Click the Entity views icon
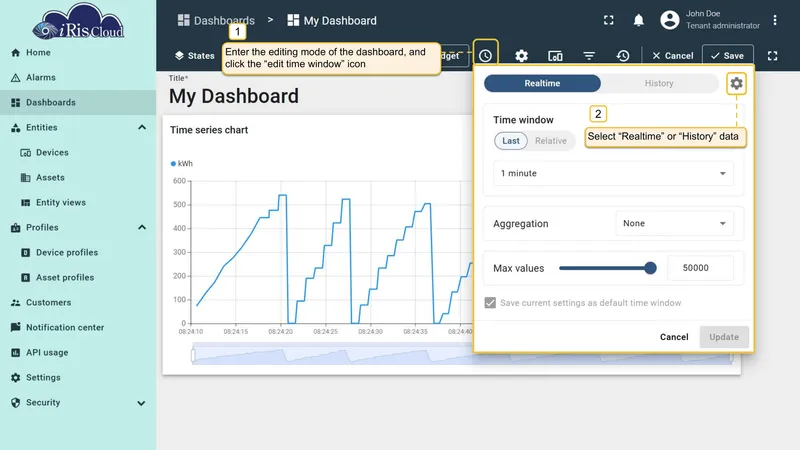The width and height of the screenshot is (800, 450). point(26,203)
